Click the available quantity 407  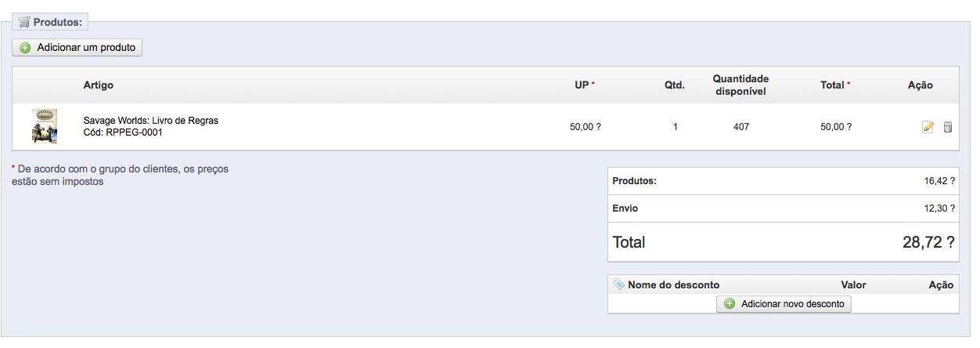(x=741, y=127)
